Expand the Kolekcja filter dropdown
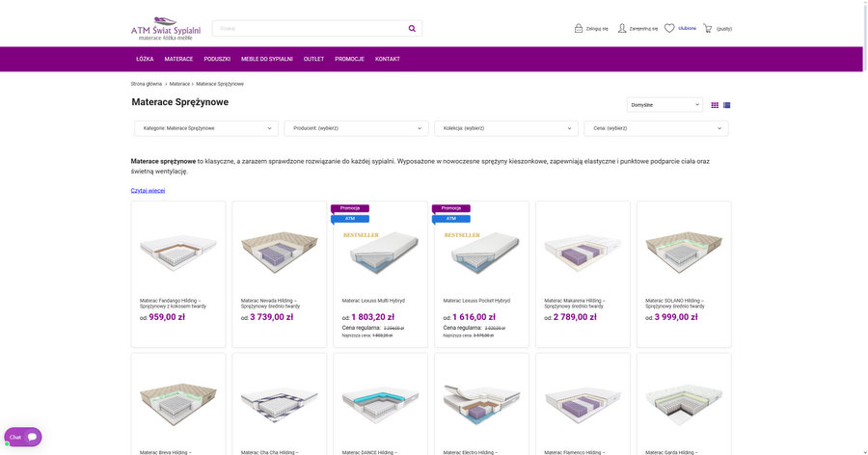868x455 pixels. pos(506,128)
